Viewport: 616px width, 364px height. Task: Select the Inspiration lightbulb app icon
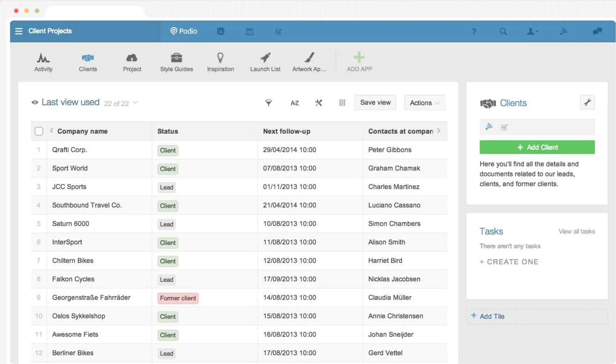point(220,61)
